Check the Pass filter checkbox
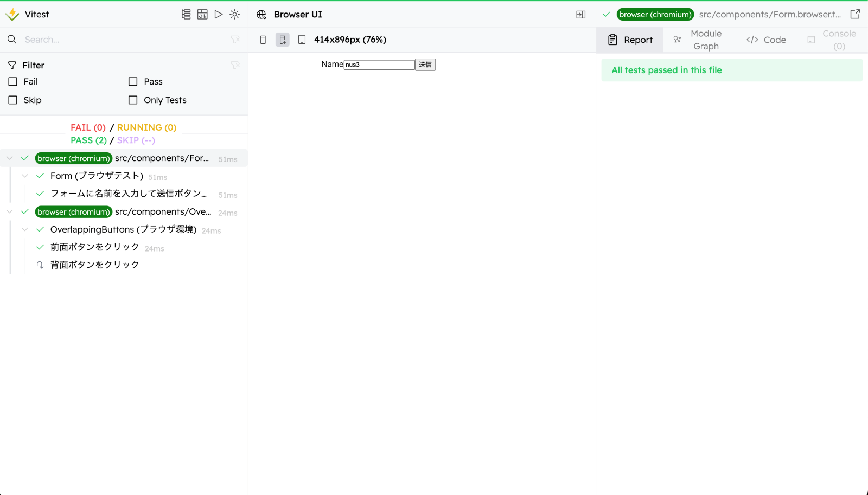 (133, 82)
